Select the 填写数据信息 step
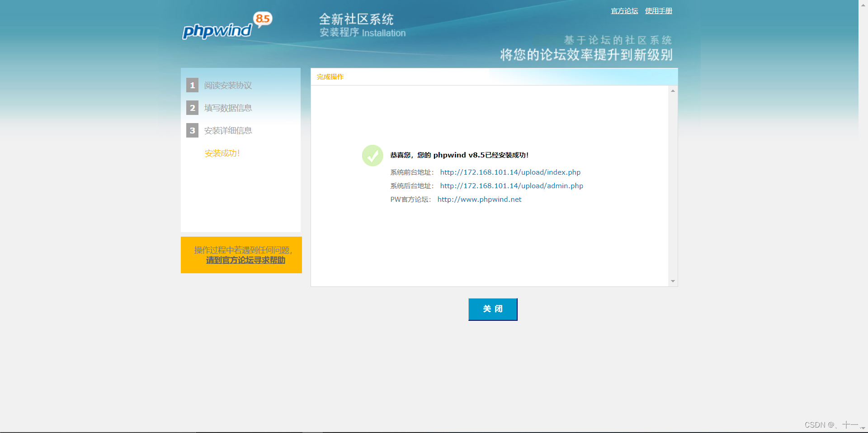This screenshot has width=868, height=433. pyautogui.click(x=228, y=108)
